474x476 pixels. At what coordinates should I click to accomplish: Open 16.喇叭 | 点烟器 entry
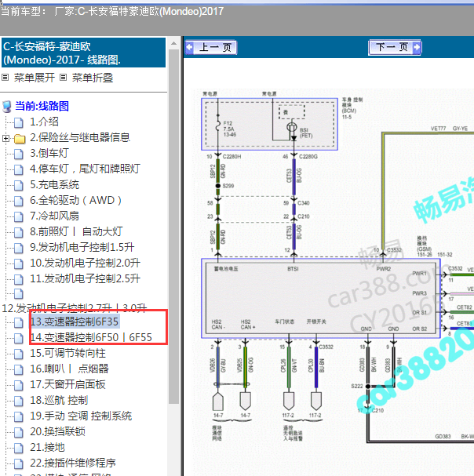click(x=69, y=369)
